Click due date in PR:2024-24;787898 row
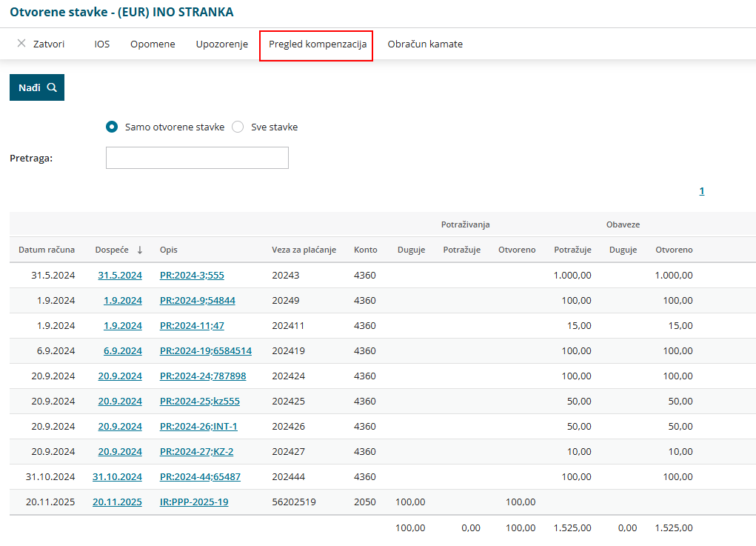The height and width of the screenshot is (546, 756). coord(120,376)
